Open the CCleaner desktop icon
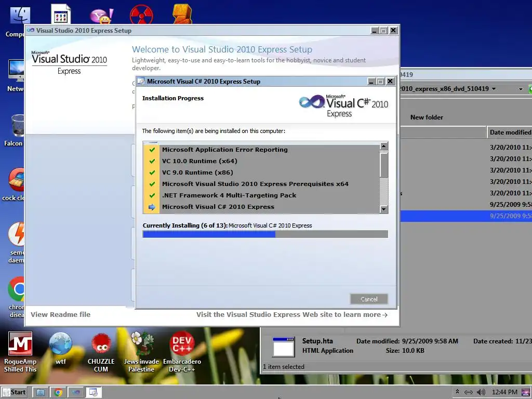This screenshot has height=399, width=532. click(x=14, y=185)
